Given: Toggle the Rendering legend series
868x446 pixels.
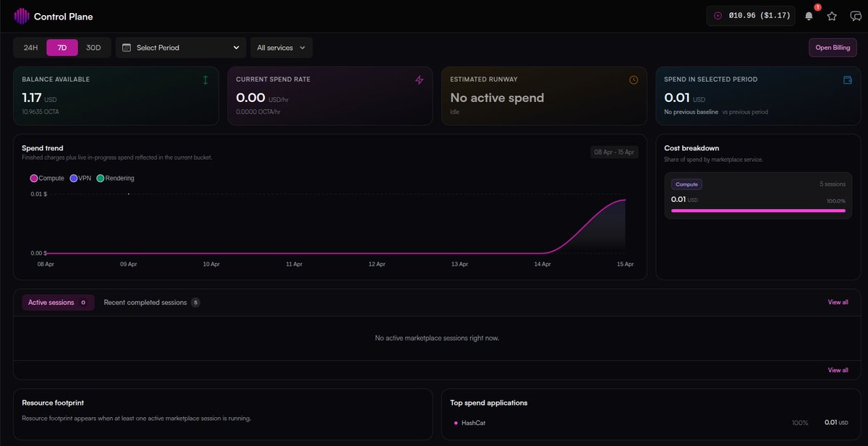Looking at the screenshot, I should point(115,179).
